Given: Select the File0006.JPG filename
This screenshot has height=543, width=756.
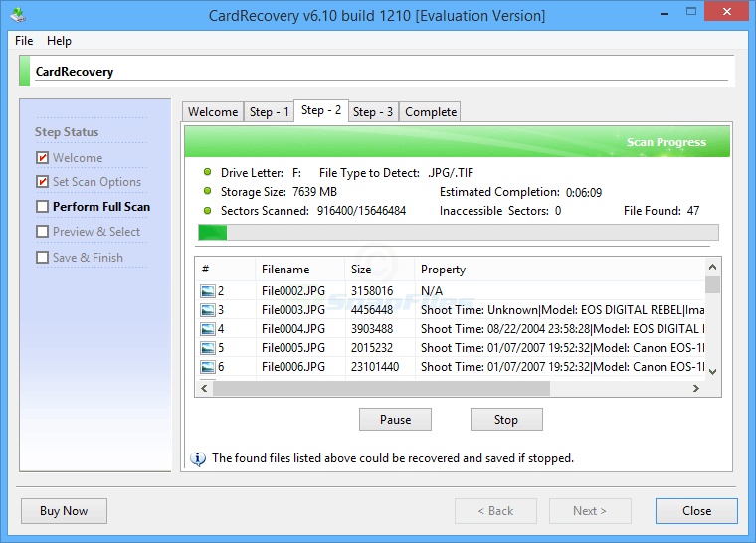Looking at the screenshot, I should [293, 367].
